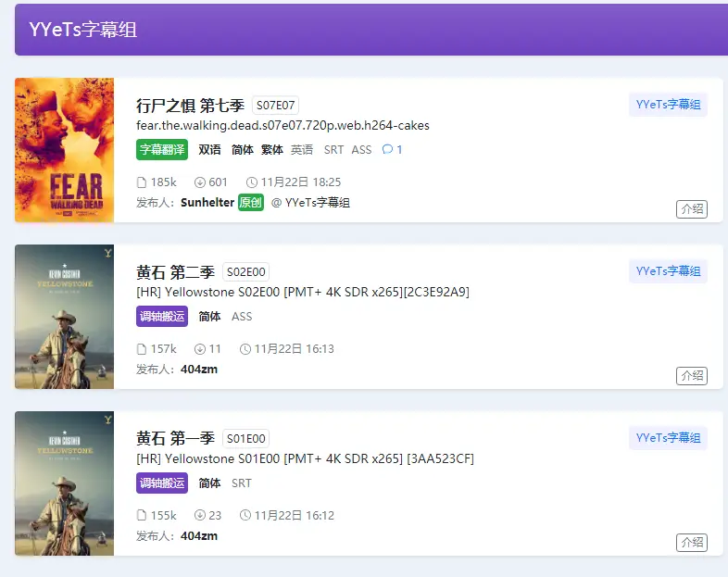
Task: Click the comment bubble icon on Fear the Walking Dead
Action: [x=387, y=150]
